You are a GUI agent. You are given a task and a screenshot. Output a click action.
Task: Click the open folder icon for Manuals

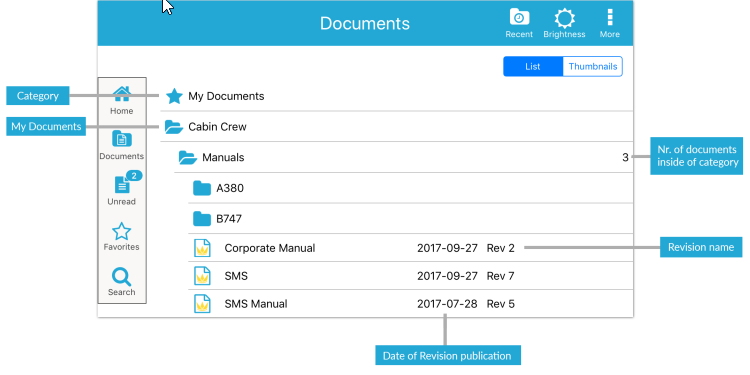click(188, 157)
